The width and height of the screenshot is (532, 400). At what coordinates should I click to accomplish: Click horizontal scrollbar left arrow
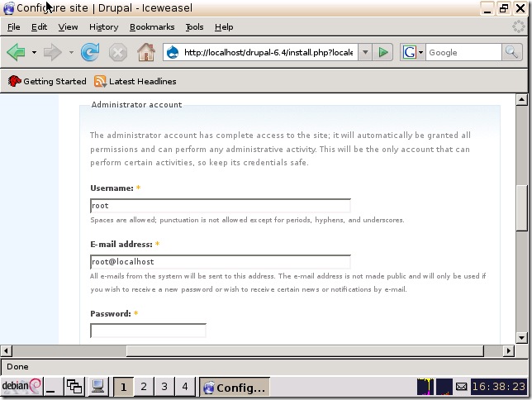point(6,350)
